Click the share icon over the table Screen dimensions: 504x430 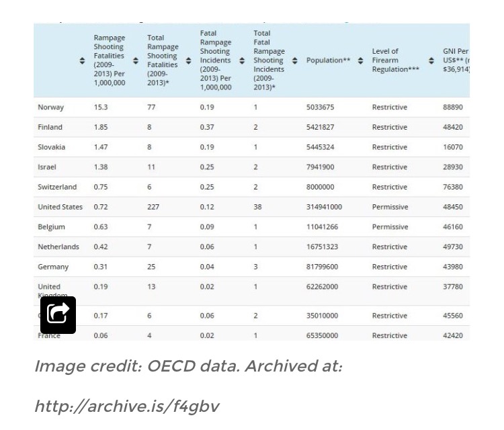pyautogui.click(x=58, y=314)
